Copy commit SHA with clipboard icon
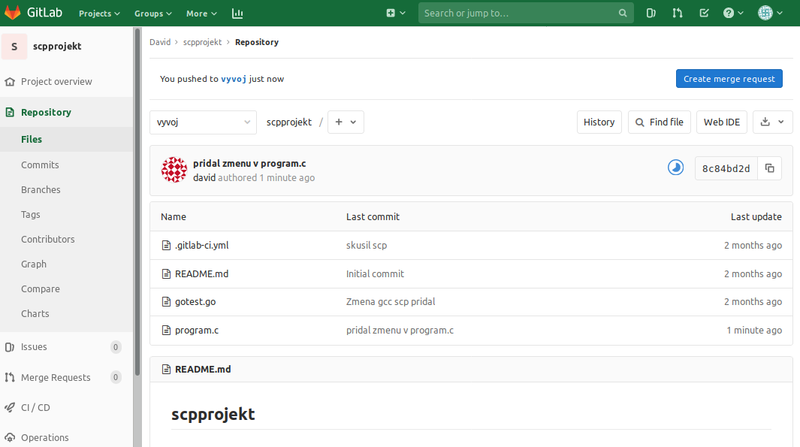The height and width of the screenshot is (447, 800). [x=769, y=168]
